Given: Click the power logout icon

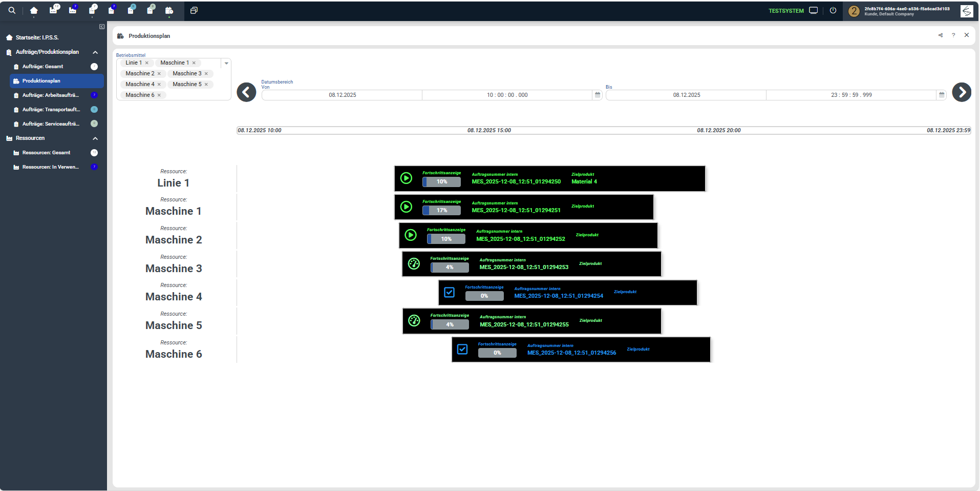Looking at the screenshot, I should coord(833,10).
